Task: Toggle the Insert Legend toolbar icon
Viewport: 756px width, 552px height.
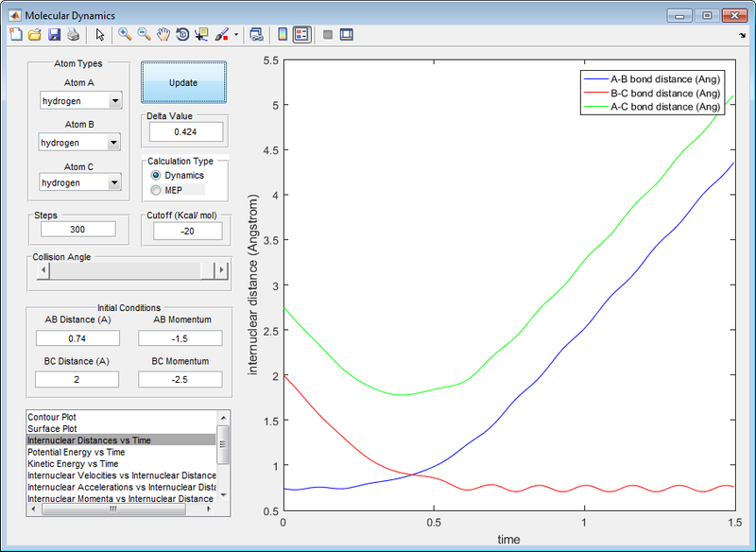Action: tap(301, 35)
